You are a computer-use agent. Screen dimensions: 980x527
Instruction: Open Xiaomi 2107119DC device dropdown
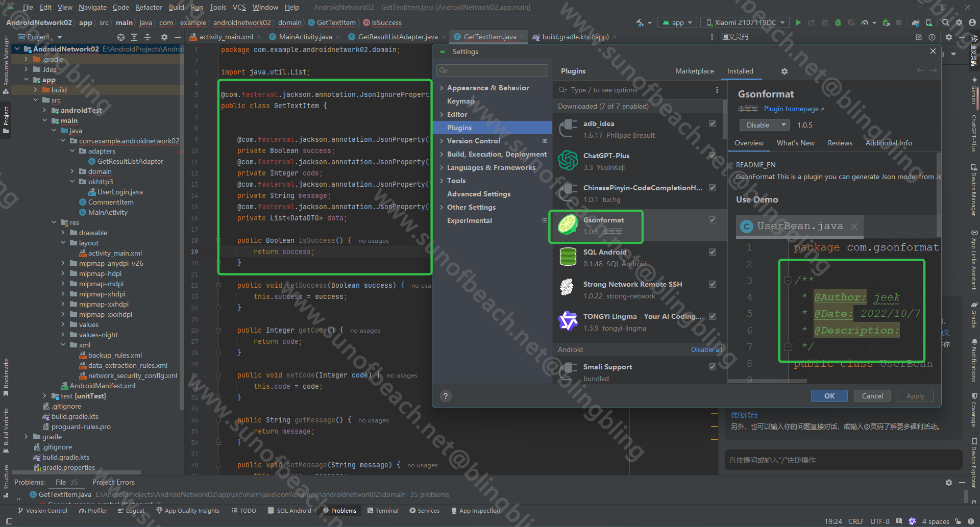coord(745,22)
